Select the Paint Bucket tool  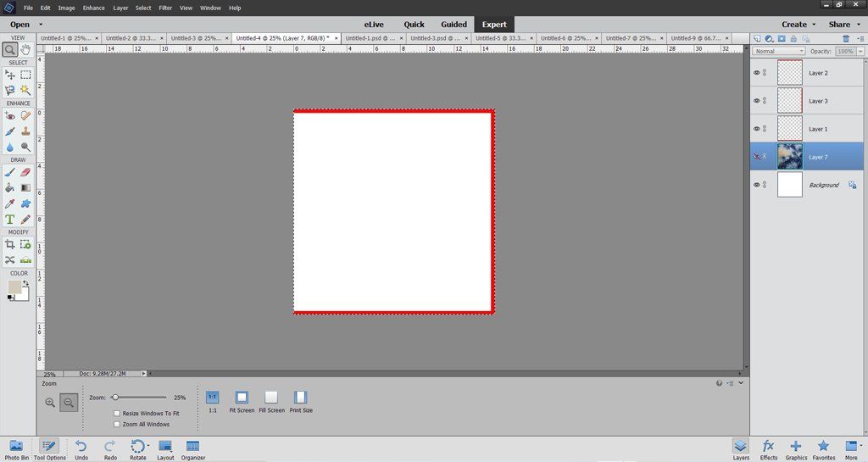click(x=10, y=188)
